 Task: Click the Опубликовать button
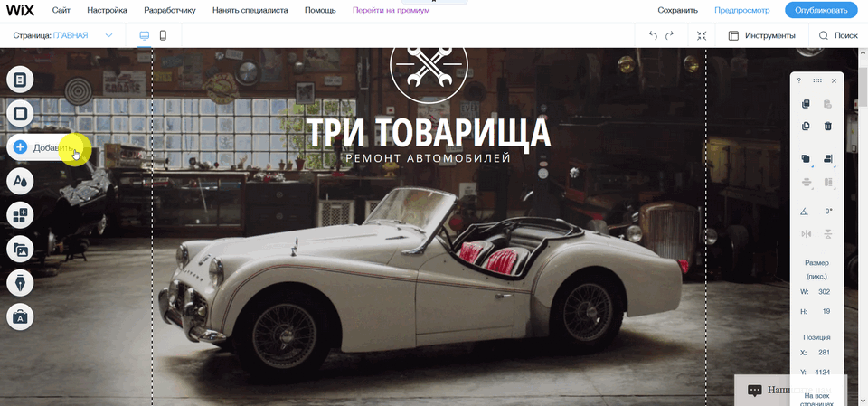(821, 10)
